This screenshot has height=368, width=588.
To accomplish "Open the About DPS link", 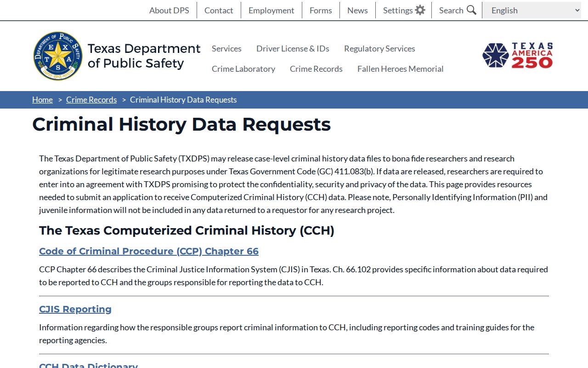I will point(169,10).
